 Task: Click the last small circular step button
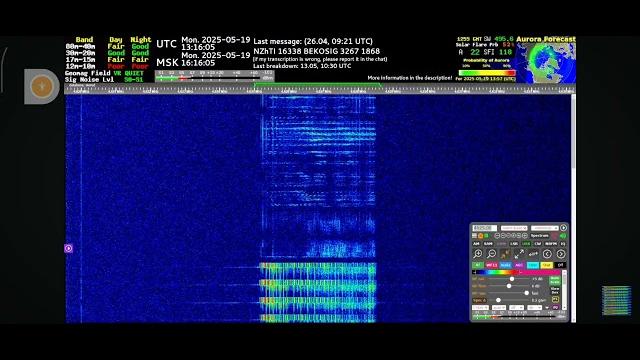[525, 236]
